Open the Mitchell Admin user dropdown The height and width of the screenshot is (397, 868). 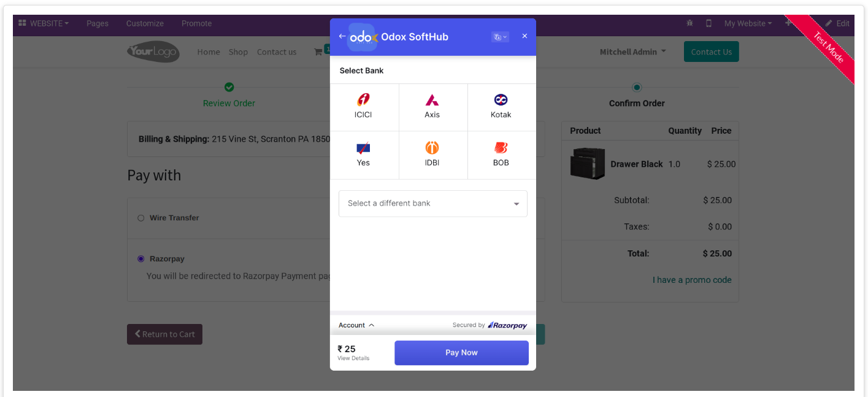[x=632, y=52]
